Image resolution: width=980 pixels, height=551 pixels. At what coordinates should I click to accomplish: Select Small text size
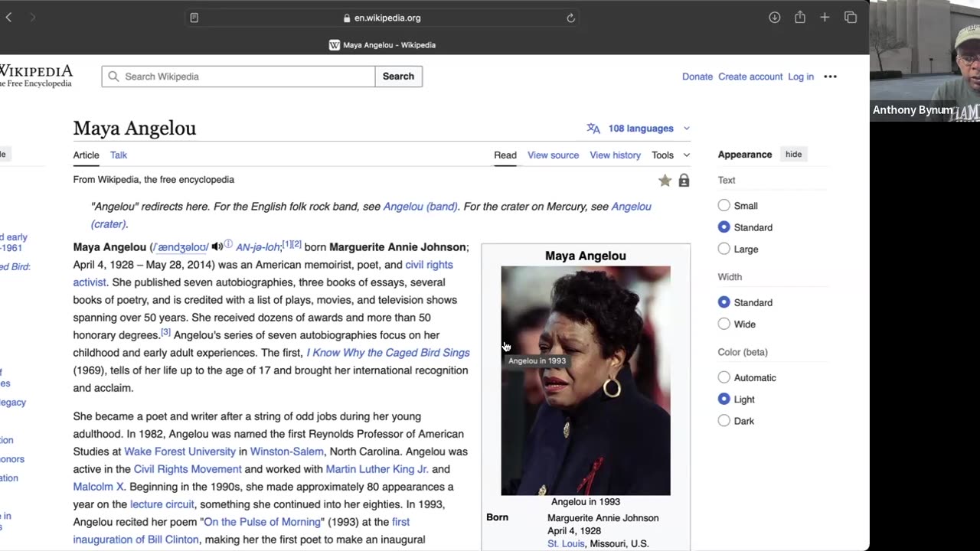[x=724, y=205]
